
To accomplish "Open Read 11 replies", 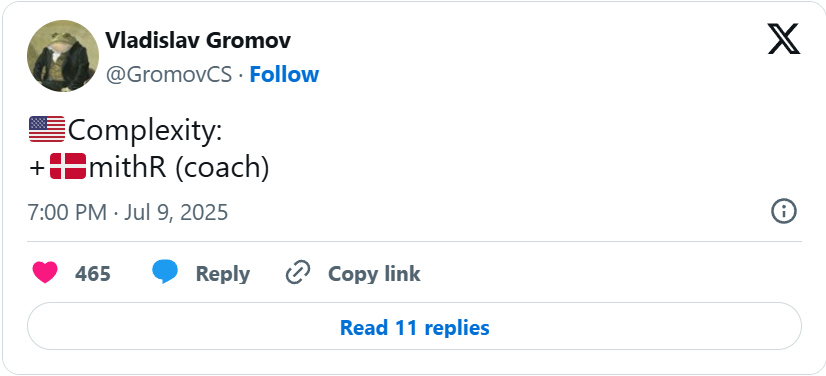I will [415, 326].
